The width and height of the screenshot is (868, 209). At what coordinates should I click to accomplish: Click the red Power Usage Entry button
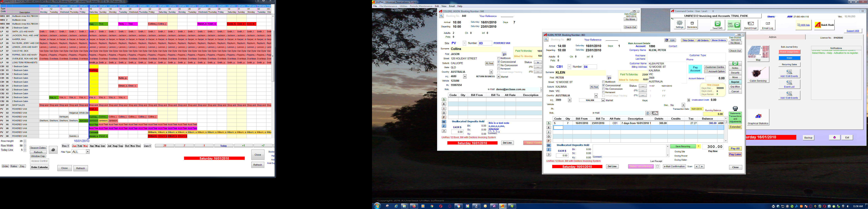[789, 52]
